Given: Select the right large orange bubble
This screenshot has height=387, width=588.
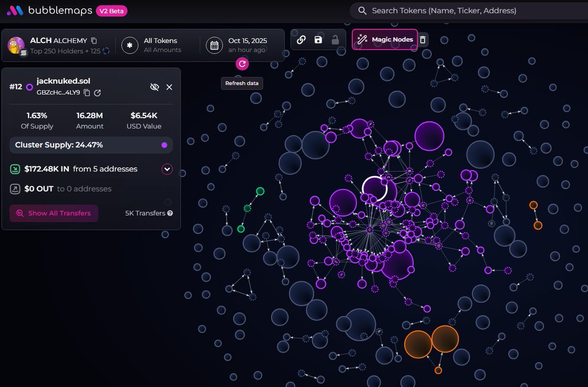Looking at the screenshot, I should coord(445,339).
